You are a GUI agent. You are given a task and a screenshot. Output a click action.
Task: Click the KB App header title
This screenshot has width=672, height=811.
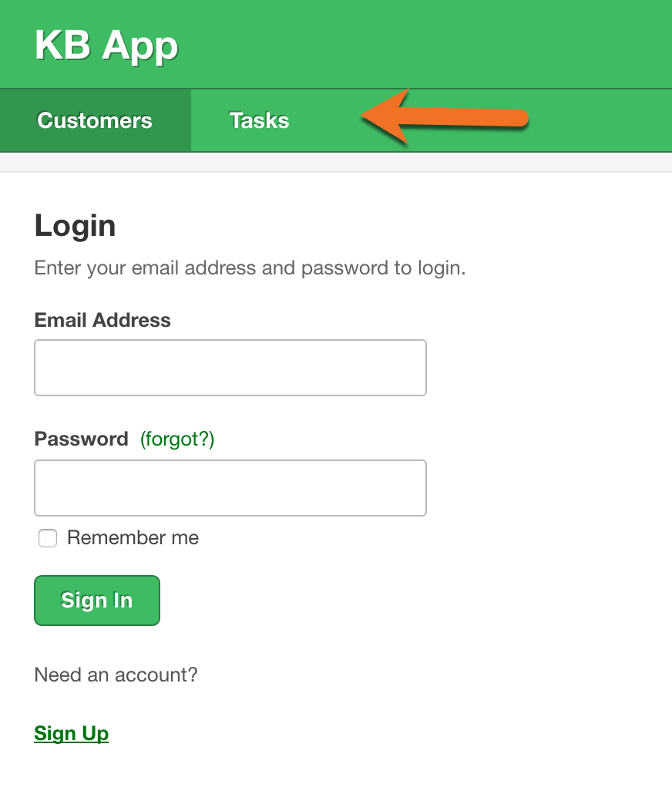[106, 45]
